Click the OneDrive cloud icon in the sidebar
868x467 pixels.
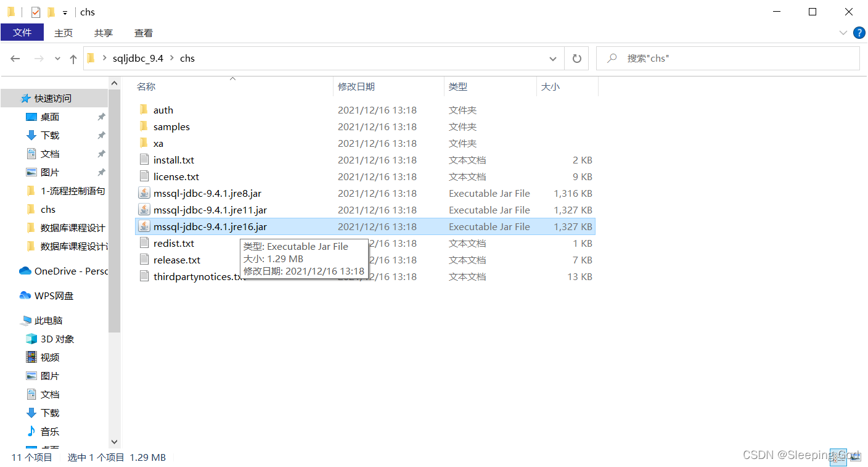[x=25, y=271]
